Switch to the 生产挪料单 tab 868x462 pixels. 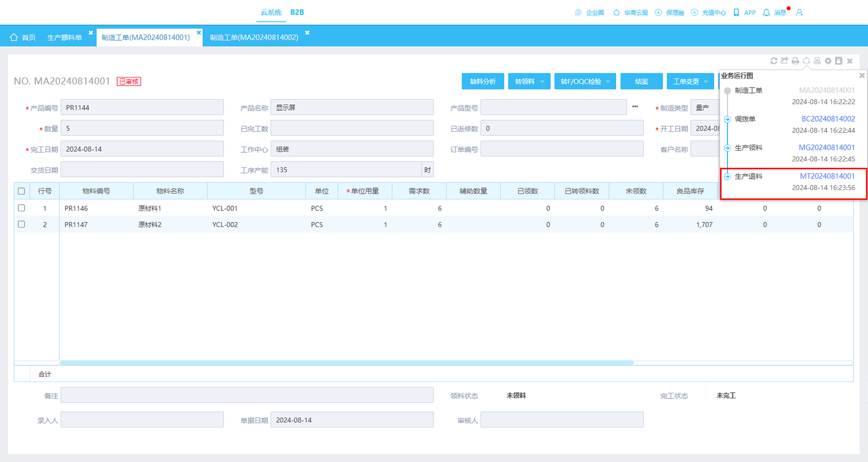[64, 37]
